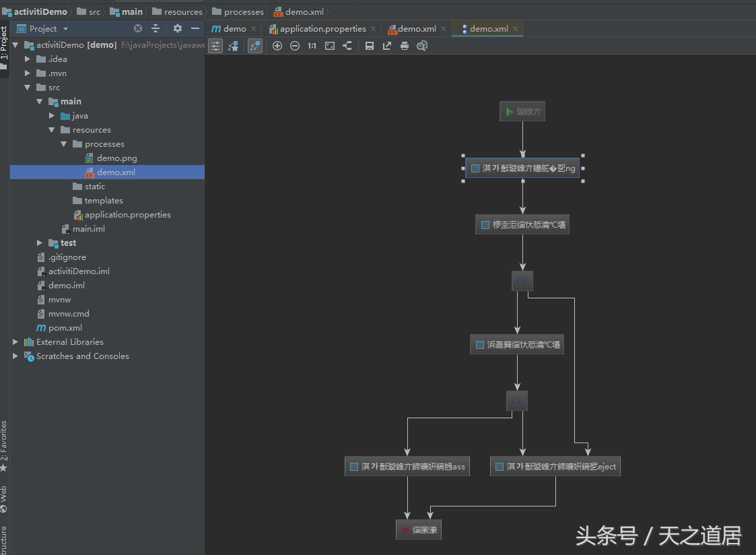This screenshot has width=756, height=555.
Task: Toggle the Fit Diagram to View button
Action: [254, 46]
